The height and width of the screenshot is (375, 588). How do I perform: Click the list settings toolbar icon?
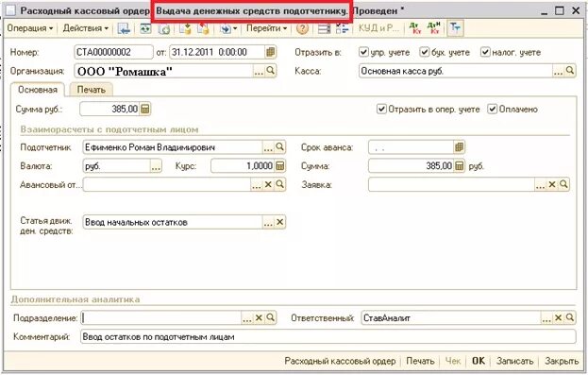(x=324, y=28)
